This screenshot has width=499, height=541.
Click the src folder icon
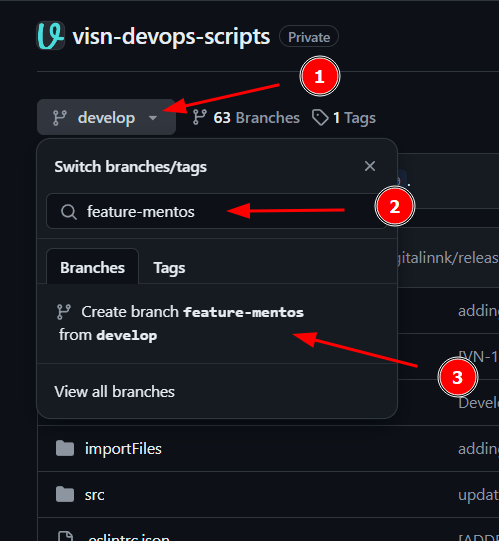65,494
